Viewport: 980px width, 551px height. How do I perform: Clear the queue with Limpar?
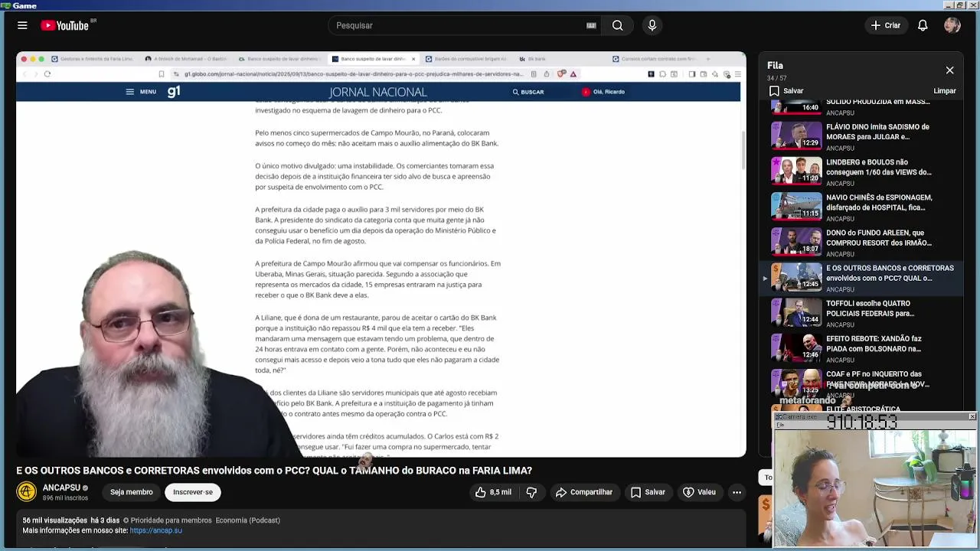[x=945, y=91]
